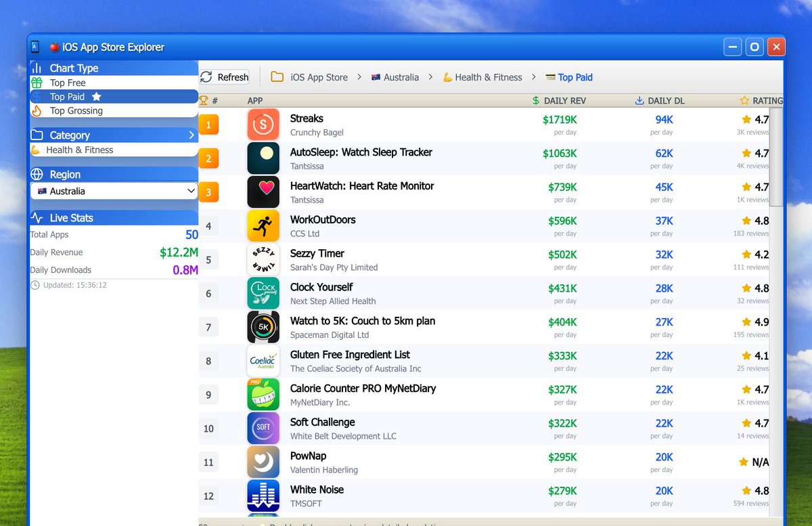
Task: Select the Top Free chart type
Action: pos(114,83)
